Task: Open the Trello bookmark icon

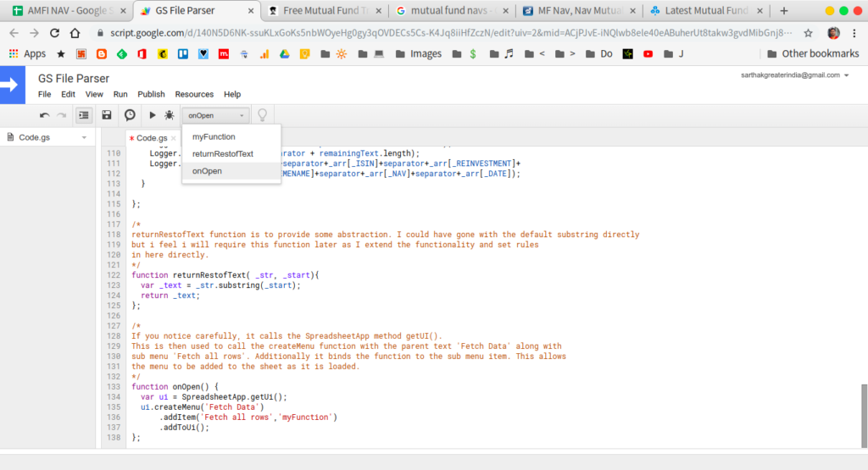Action: [x=183, y=53]
